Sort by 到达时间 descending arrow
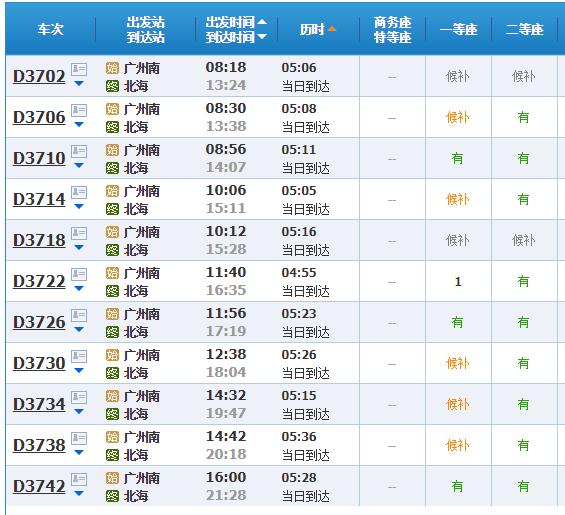565x515 pixels. click(x=262, y=36)
